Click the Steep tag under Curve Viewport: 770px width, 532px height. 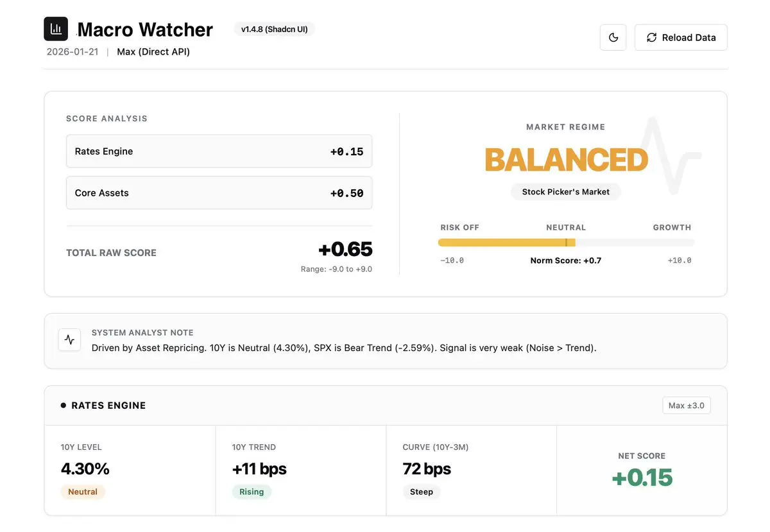pos(422,492)
